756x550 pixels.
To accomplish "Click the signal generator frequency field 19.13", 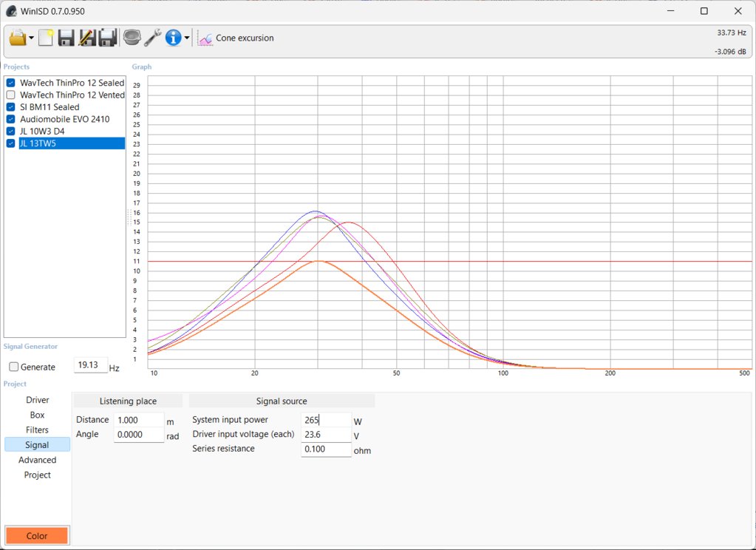I will (x=91, y=365).
